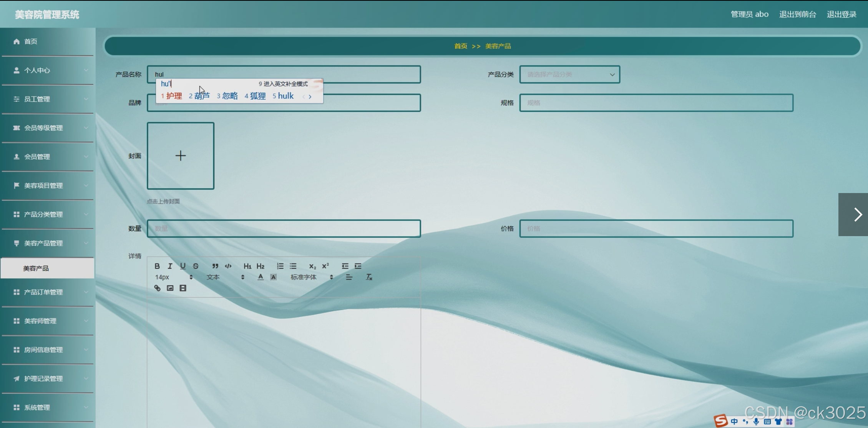The width and height of the screenshot is (868, 428).
Task: Insert numbered list in editor
Action: (280, 266)
